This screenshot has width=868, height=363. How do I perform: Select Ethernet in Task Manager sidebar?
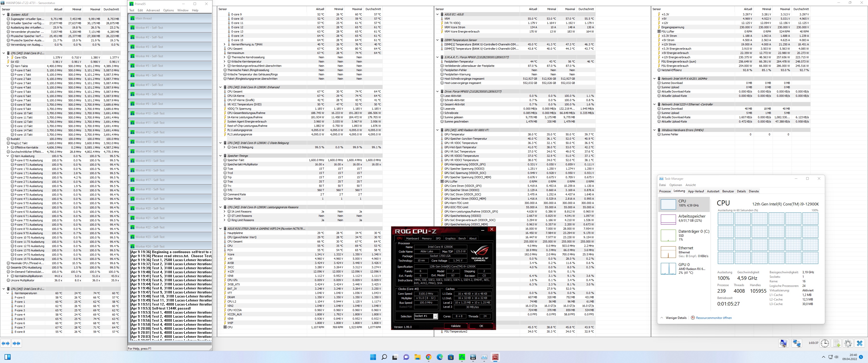point(684,252)
